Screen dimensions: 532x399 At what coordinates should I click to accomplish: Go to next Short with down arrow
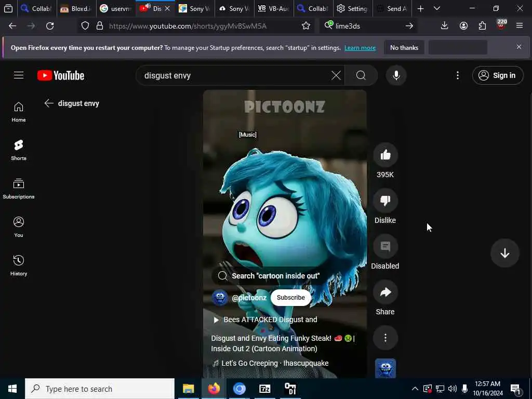(505, 253)
